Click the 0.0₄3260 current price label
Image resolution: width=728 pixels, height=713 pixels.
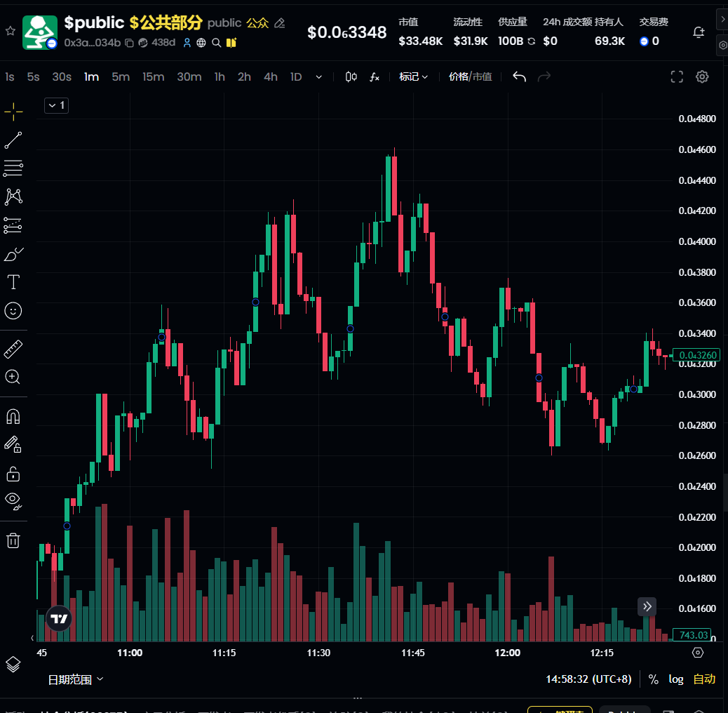tap(696, 355)
